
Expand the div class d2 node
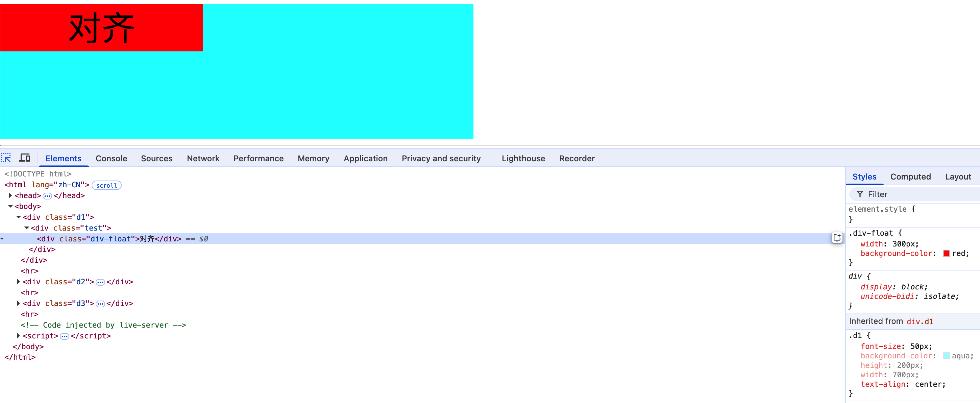(19, 282)
